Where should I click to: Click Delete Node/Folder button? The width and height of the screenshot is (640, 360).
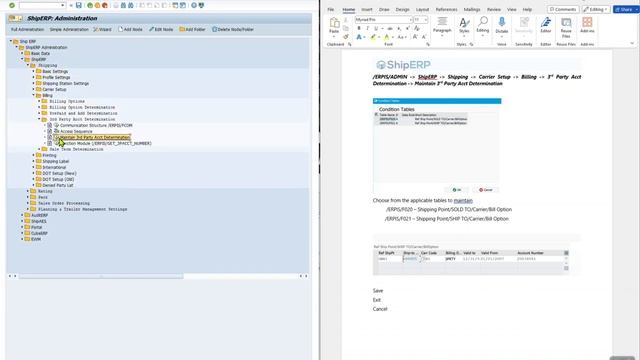(x=233, y=29)
